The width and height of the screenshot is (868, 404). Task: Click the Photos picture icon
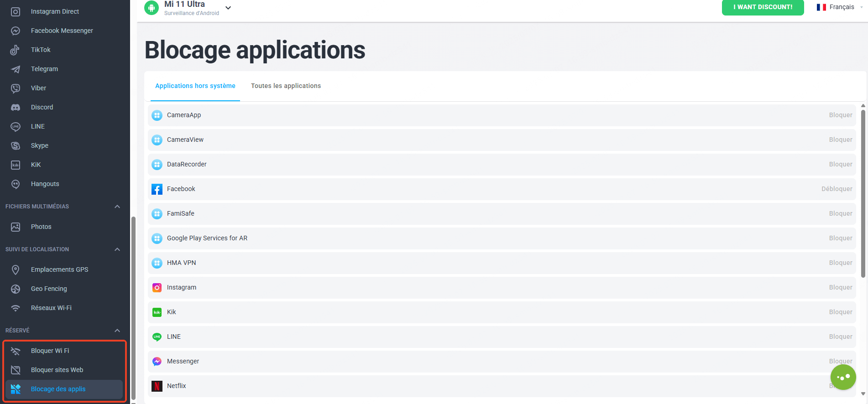point(16,227)
